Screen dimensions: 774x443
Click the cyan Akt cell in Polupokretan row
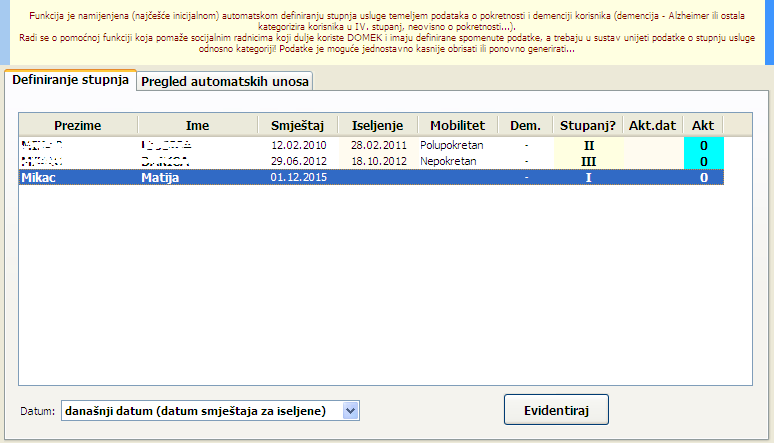(703, 145)
